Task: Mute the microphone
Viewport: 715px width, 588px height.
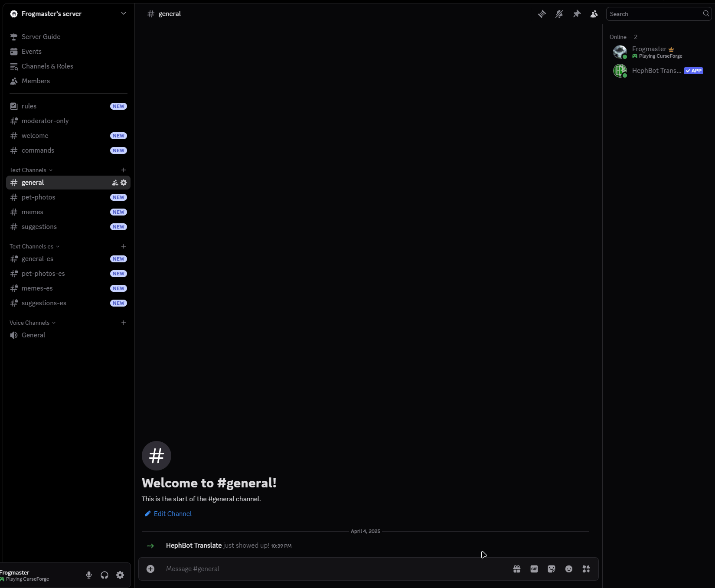Action: tap(89, 575)
